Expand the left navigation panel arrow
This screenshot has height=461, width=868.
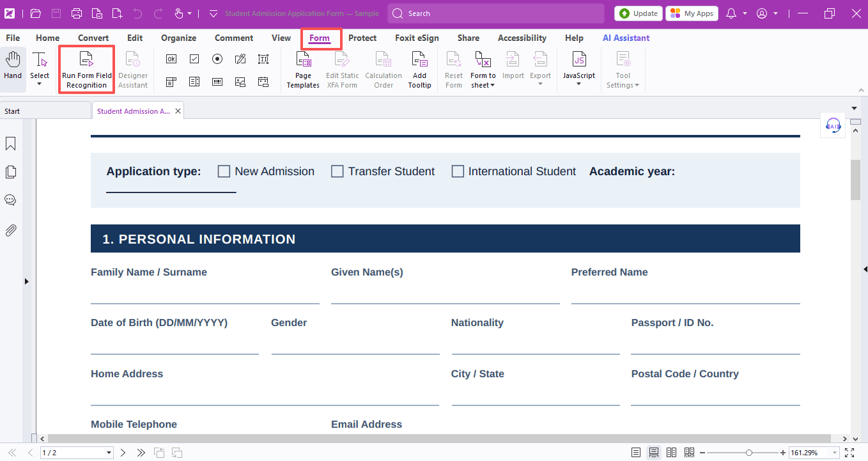[26, 281]
